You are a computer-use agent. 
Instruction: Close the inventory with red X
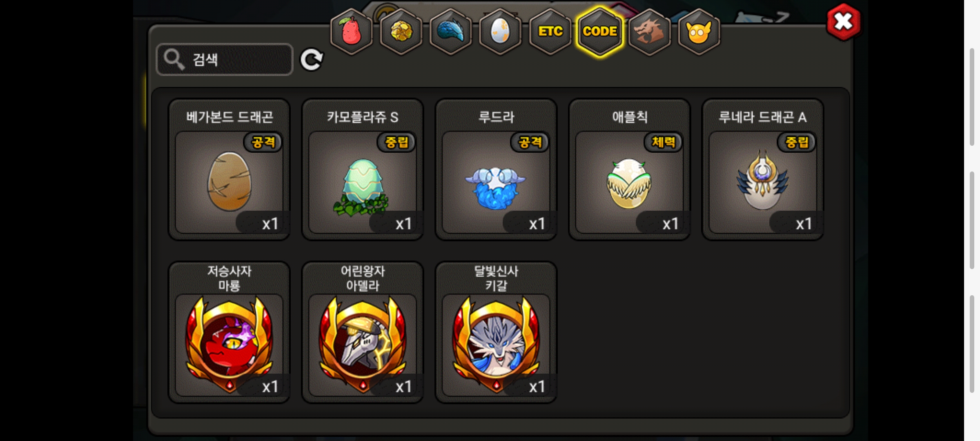click(x=843, y=22)
